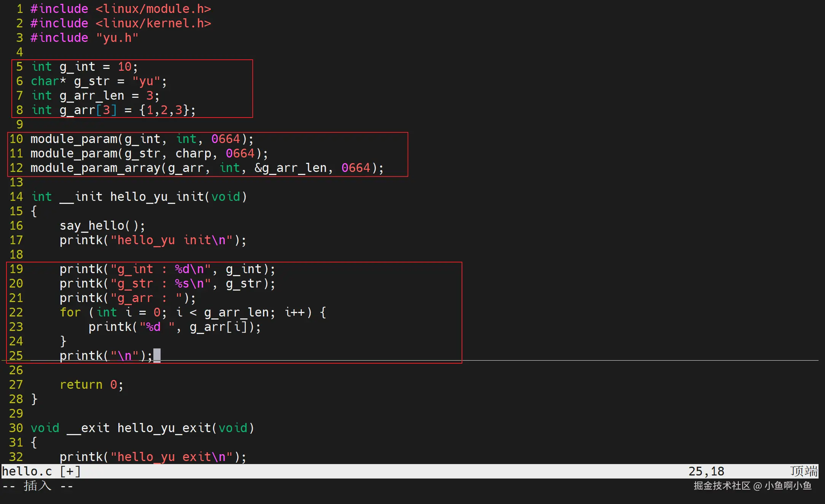
Task: Click the 顶端 scroll position indicator
Action: pos(804,471)
